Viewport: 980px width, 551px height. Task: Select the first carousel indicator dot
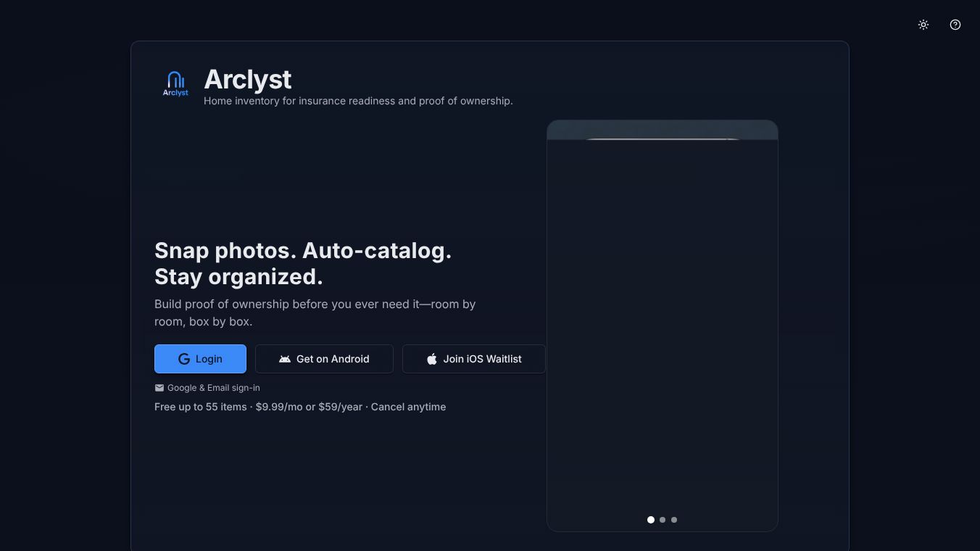(651, 520)
